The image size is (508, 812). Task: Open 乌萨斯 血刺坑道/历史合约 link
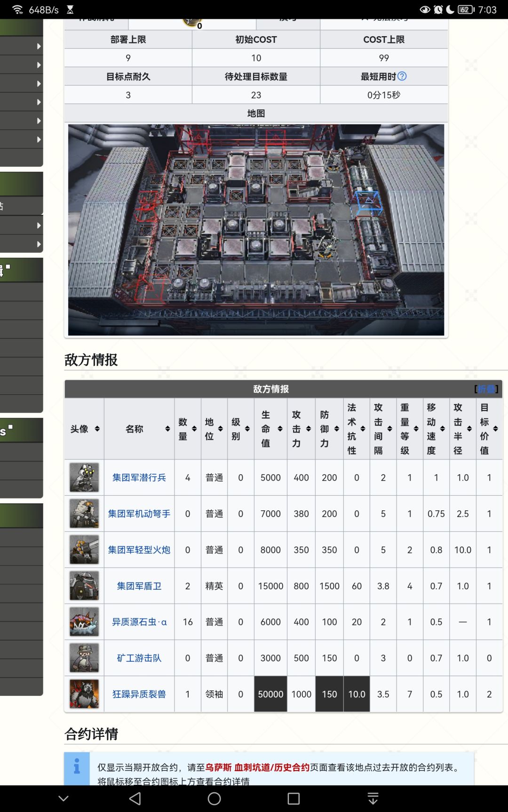coord(257,767)
